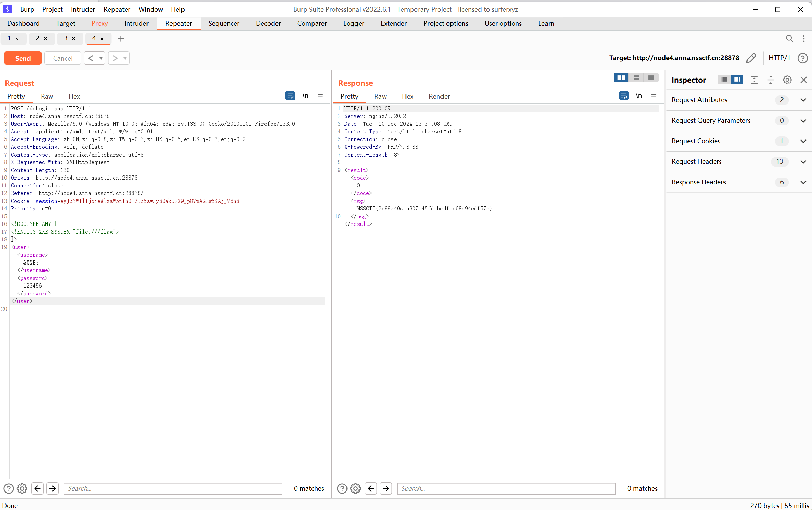
Task: Focus the Response search field
Action: [506, 488]
